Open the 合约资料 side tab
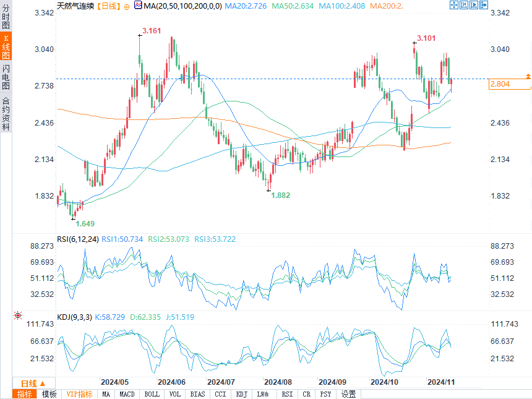The height and width of the screenshot is (399, 532). click(x=6, y=114)
